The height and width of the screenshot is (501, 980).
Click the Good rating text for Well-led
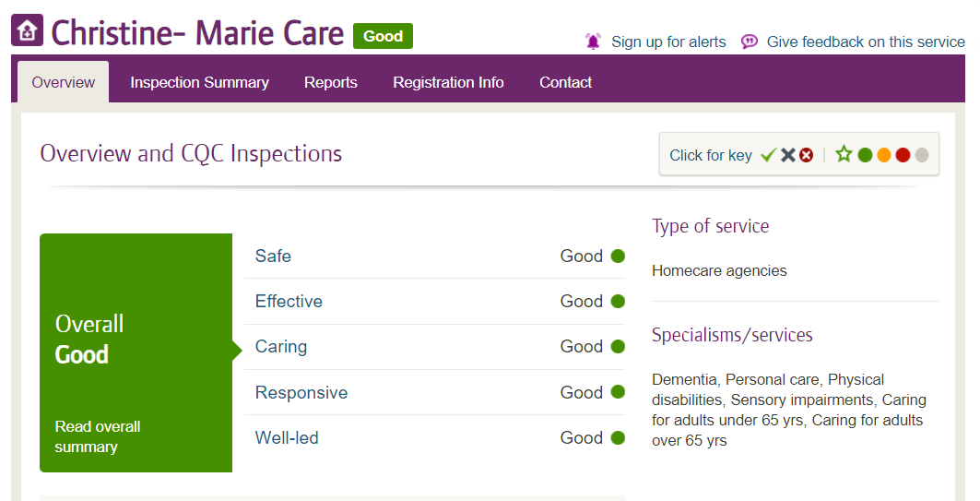tap(581, 438)
